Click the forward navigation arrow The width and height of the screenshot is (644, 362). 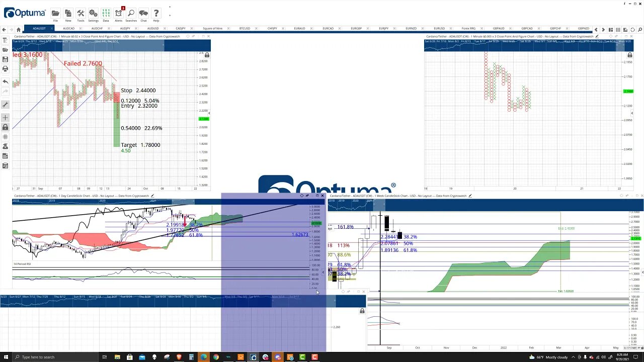(x=11, y=30)
